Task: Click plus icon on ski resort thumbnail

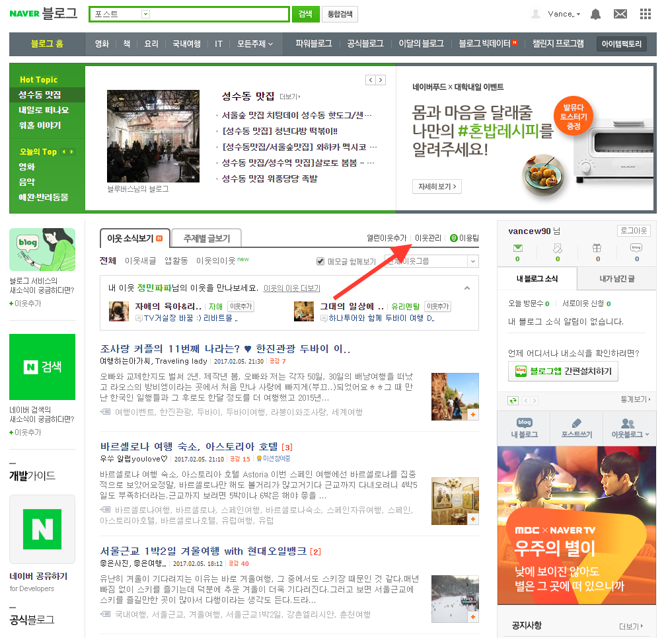Action: [x=473, y=617]
